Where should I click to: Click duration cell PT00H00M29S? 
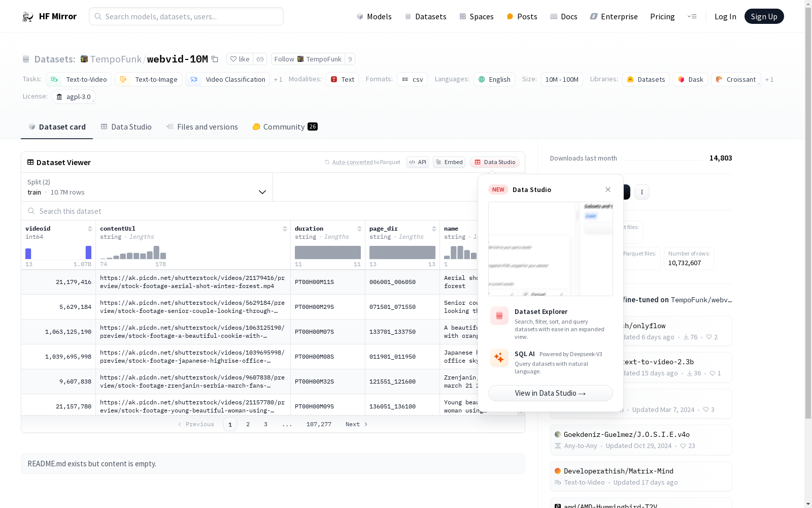click(327, 307)
